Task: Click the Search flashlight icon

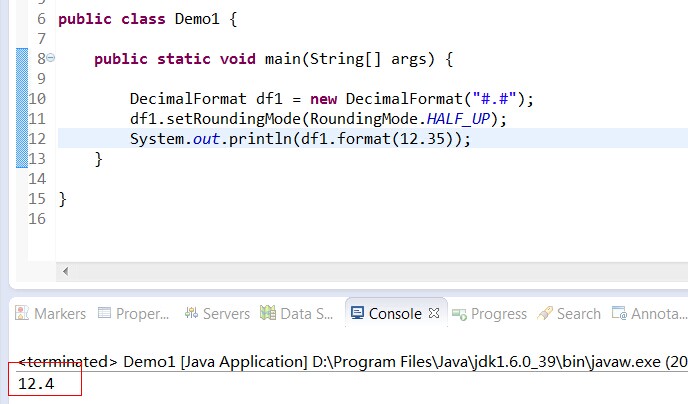Action: click(545, 313)
